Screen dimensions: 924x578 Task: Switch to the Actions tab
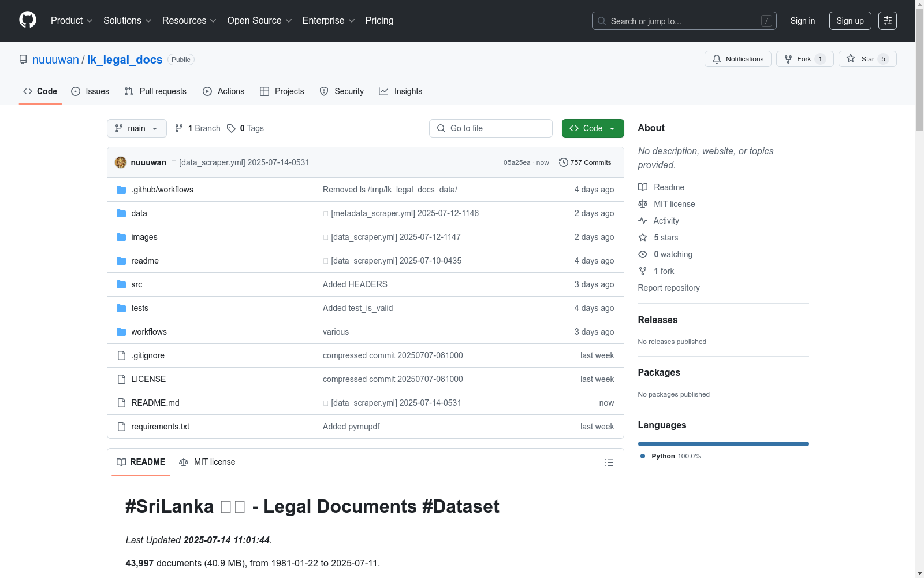[223, 91]
